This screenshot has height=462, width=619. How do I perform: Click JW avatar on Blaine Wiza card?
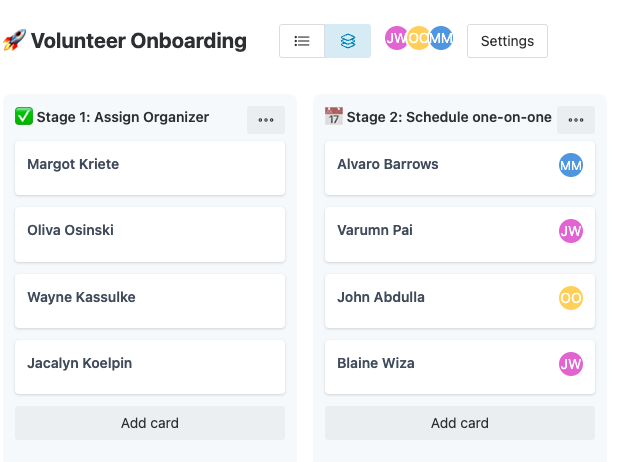[571, 364]
